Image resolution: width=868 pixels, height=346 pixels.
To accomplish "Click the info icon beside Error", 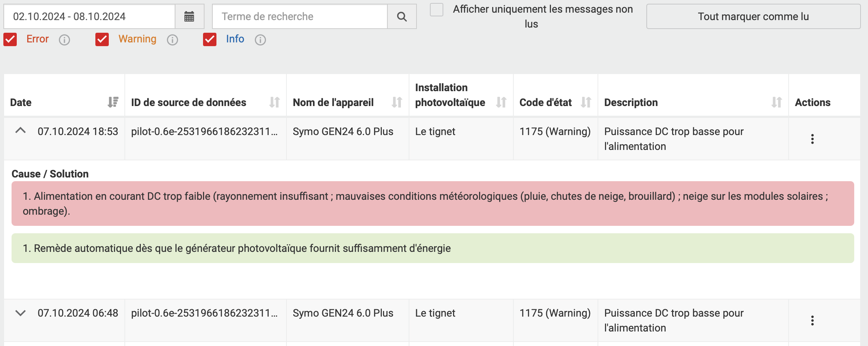I will pos(64,40).
